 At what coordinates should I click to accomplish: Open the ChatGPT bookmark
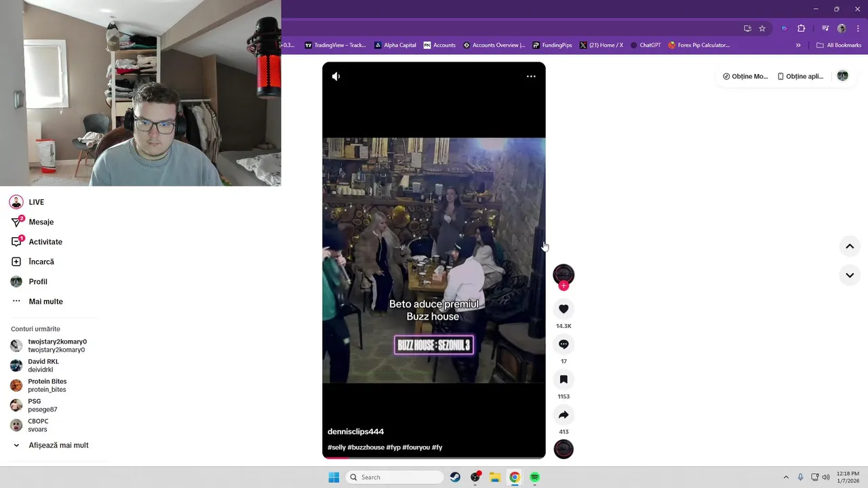click(x=646, y=45)
